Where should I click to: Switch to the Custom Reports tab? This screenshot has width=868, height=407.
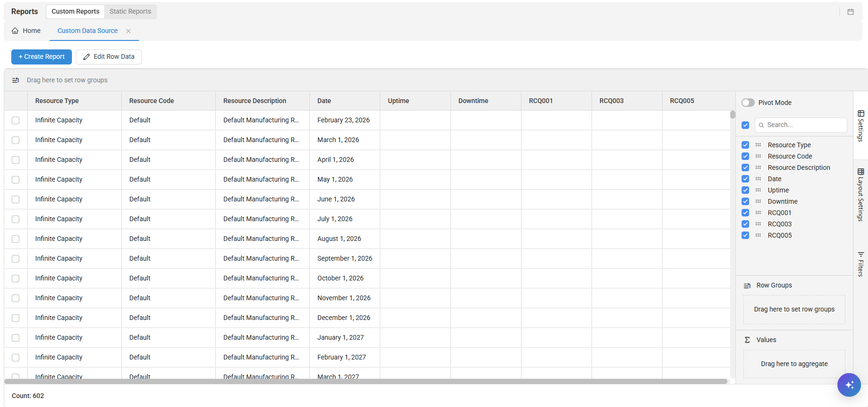pos(75,12)
